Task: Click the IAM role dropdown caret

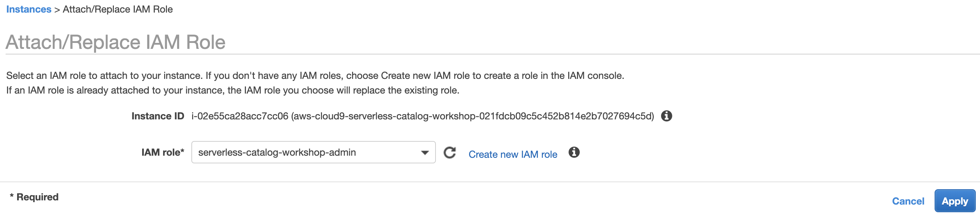Action: 425,153
